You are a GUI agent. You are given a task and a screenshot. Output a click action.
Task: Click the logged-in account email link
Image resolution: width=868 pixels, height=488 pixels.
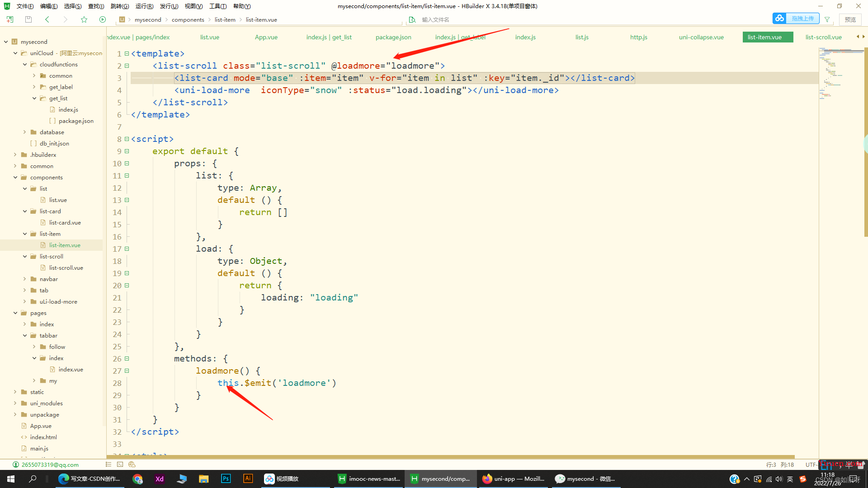tap(50, 465)
